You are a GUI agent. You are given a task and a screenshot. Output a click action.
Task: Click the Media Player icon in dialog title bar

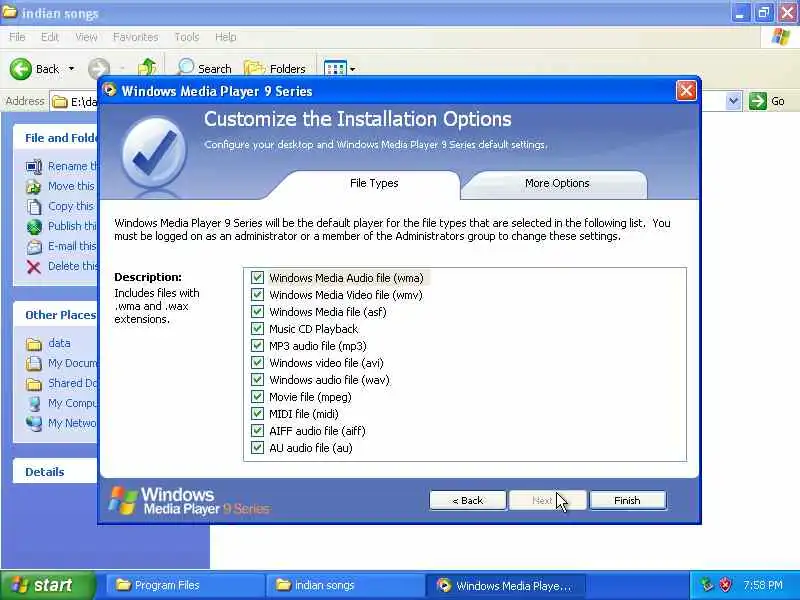pos(109,90)
